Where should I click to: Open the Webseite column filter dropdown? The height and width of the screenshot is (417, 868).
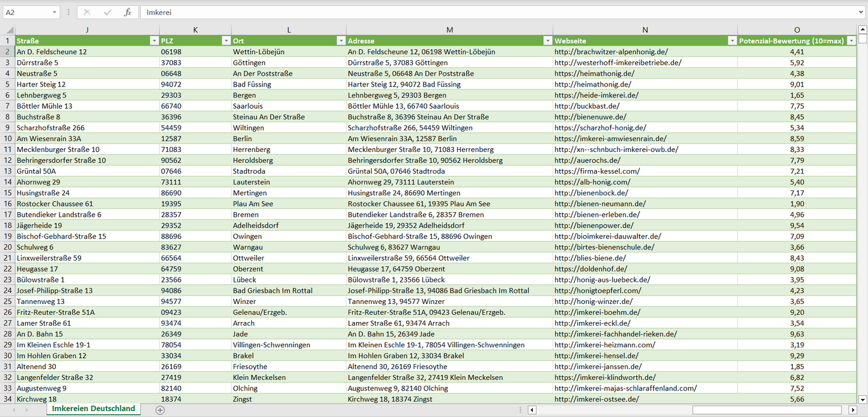click(x=732, y=41)
